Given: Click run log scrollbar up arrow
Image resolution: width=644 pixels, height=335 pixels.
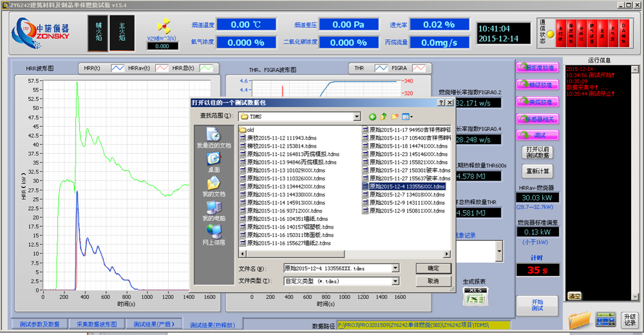Looking at the screenshot, I should (x=635, y=69).
